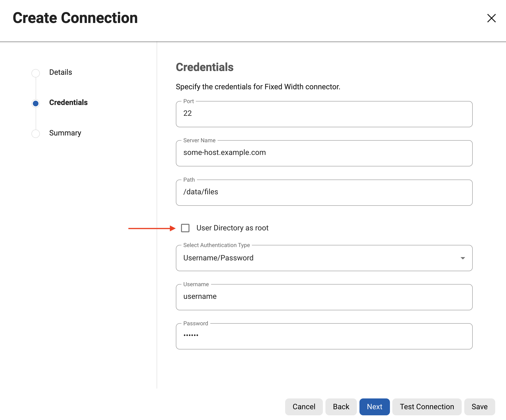Edit the Path input field
506x420 pixels.
(x=324, y=192)
